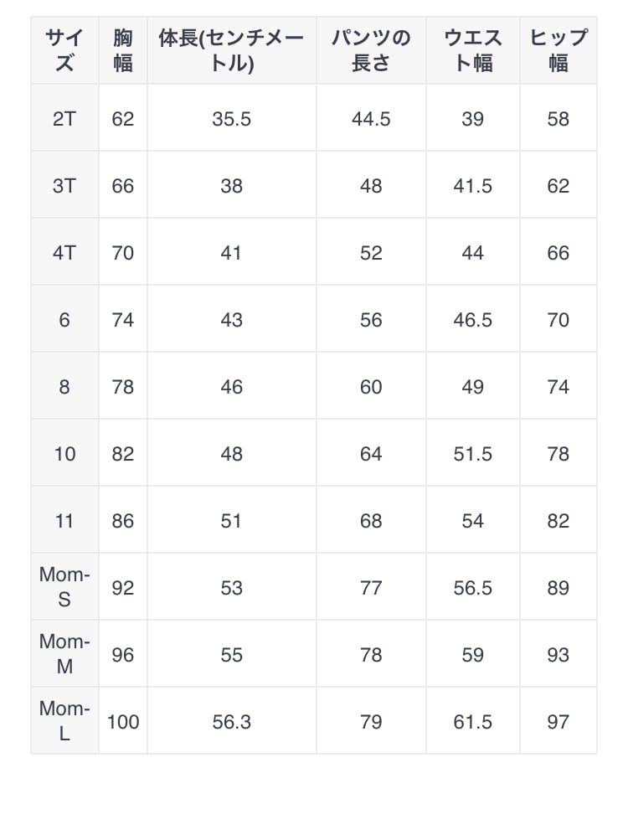Select the 3T size row label
The image size is (628, 840).
[64, 185]
